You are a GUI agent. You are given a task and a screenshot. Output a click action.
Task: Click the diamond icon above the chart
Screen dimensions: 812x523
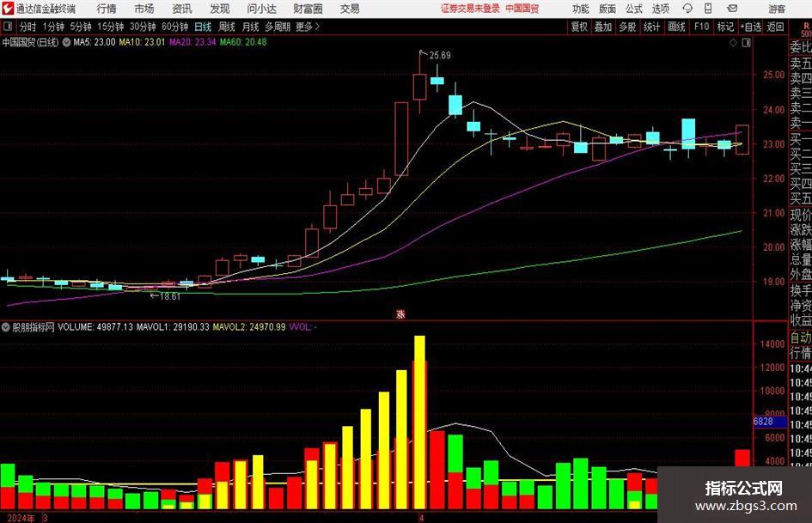[733, 43]
